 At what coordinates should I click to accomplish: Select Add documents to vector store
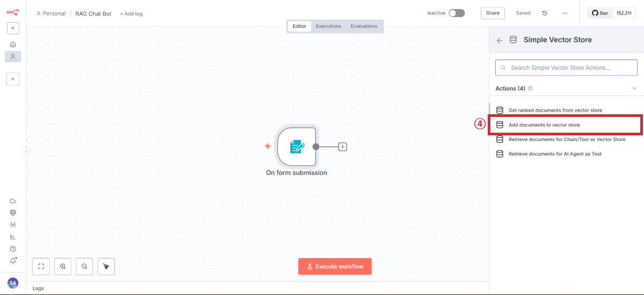pyautogui.click(x=544, y=125)
